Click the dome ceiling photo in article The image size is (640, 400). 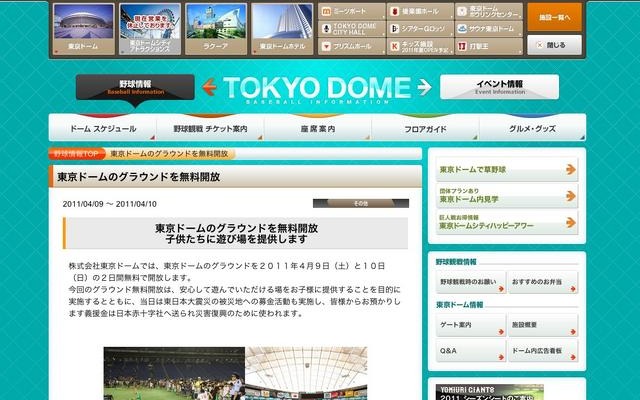tap(306, 373)
